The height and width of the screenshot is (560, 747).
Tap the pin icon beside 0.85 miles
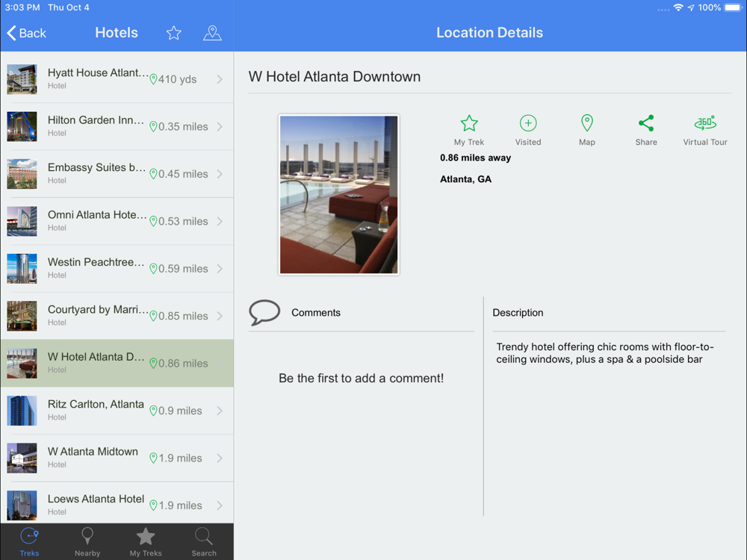[x=153, y=316]
